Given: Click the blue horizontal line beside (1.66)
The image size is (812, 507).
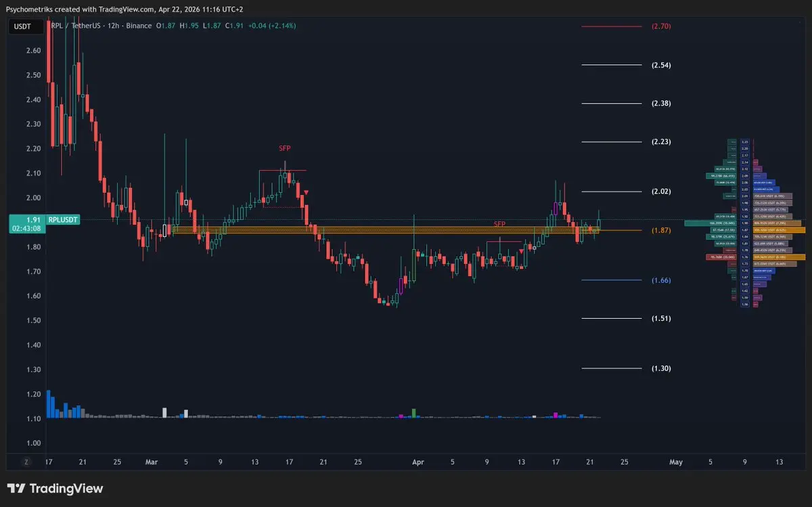Looking at the screenshot, I should click(612, 280).
